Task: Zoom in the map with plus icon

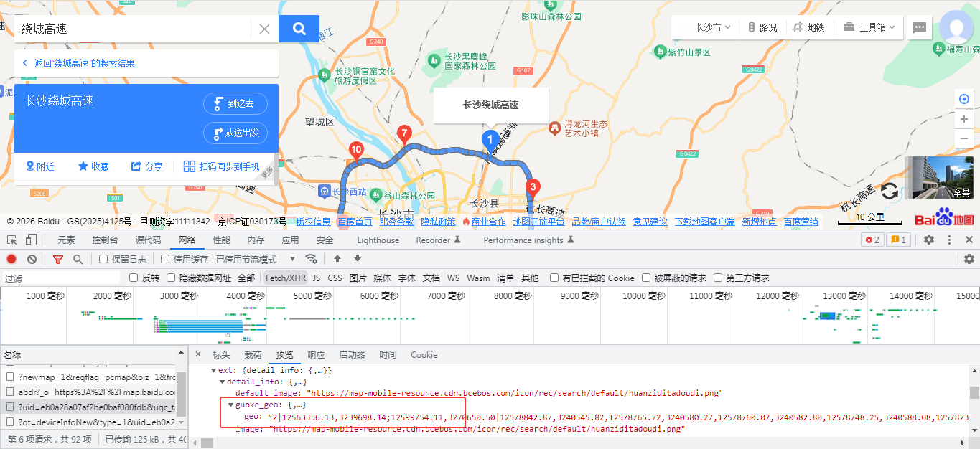Action: (964, 119)
